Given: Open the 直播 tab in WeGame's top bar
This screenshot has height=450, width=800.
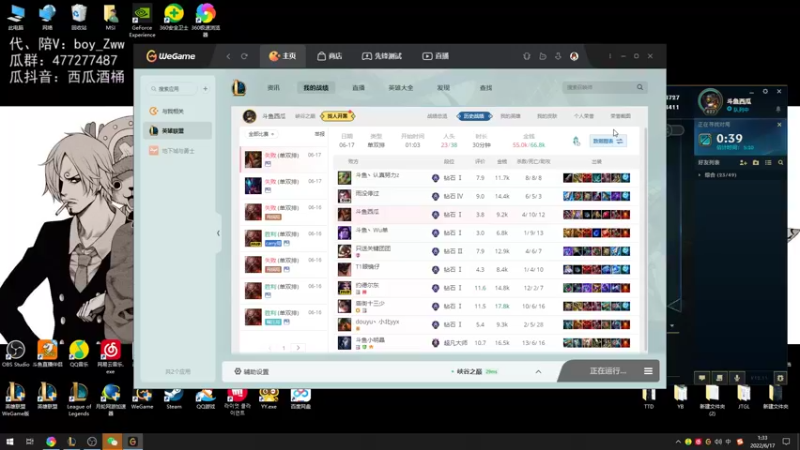Looking at the screenshot, I should pos(436,56).
